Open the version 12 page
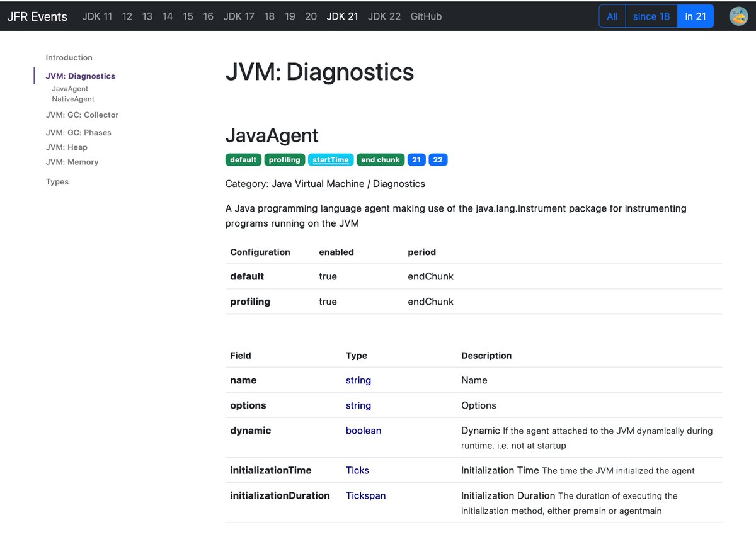756x559 pixels. tap(127, 16)
